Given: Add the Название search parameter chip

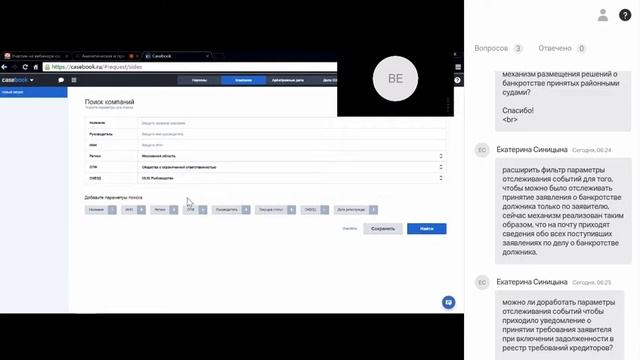Looking at the screenshot, I should click(x=100, y=210).
